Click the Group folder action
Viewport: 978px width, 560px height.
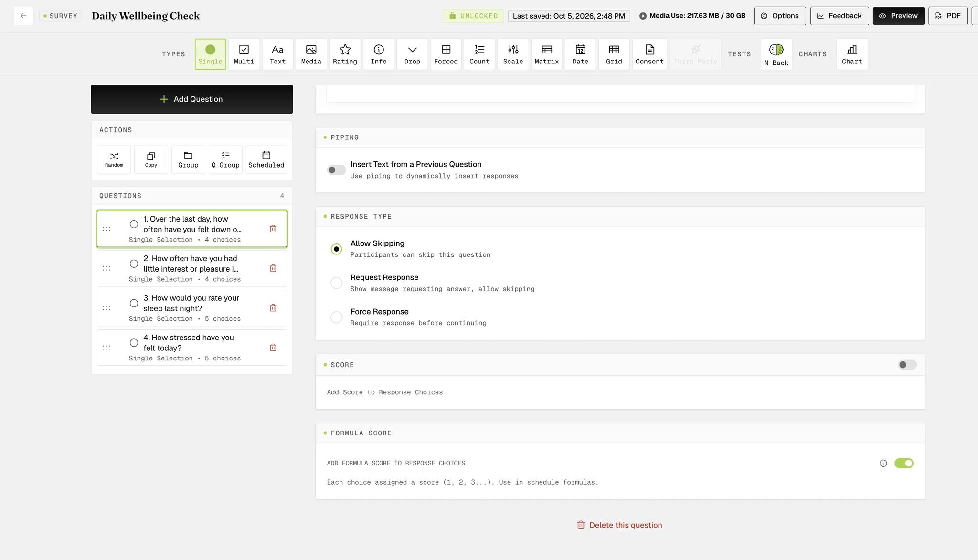pyautogui.click(x=188, y=159)
